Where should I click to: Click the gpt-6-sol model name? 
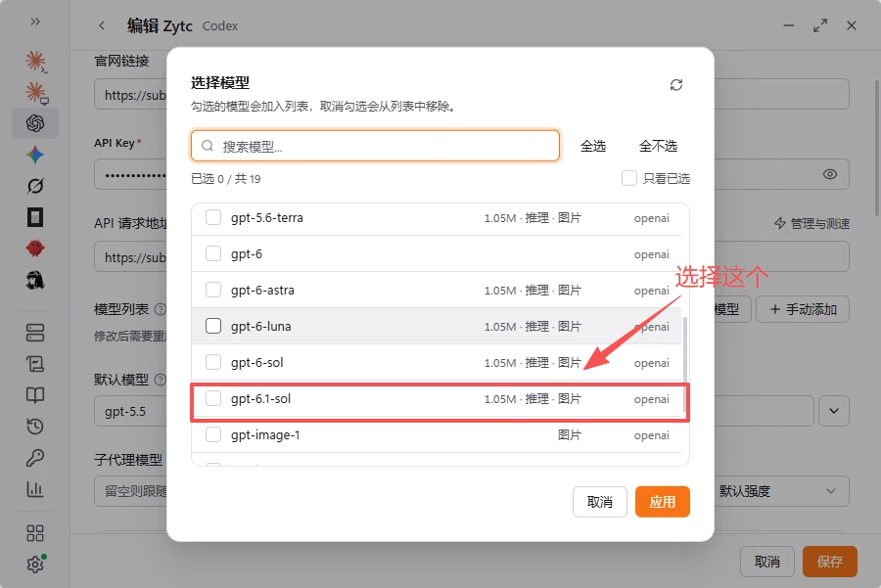pos(256,362)
